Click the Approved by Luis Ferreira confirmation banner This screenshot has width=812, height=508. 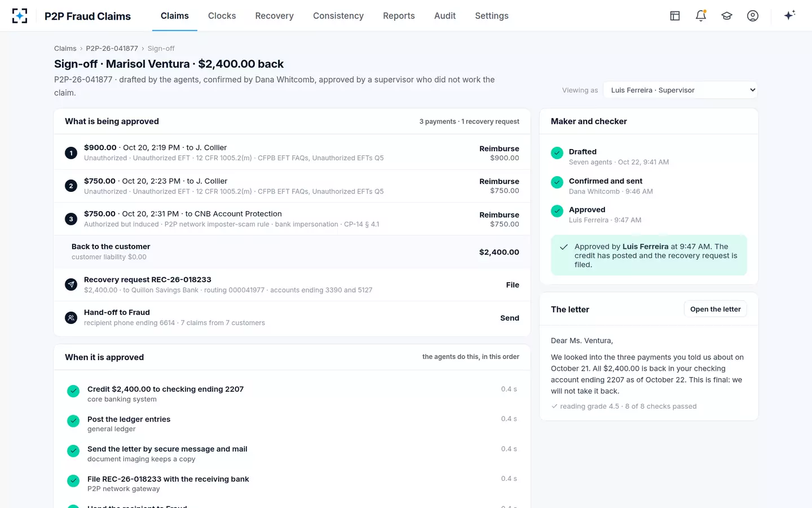(649, 255)
